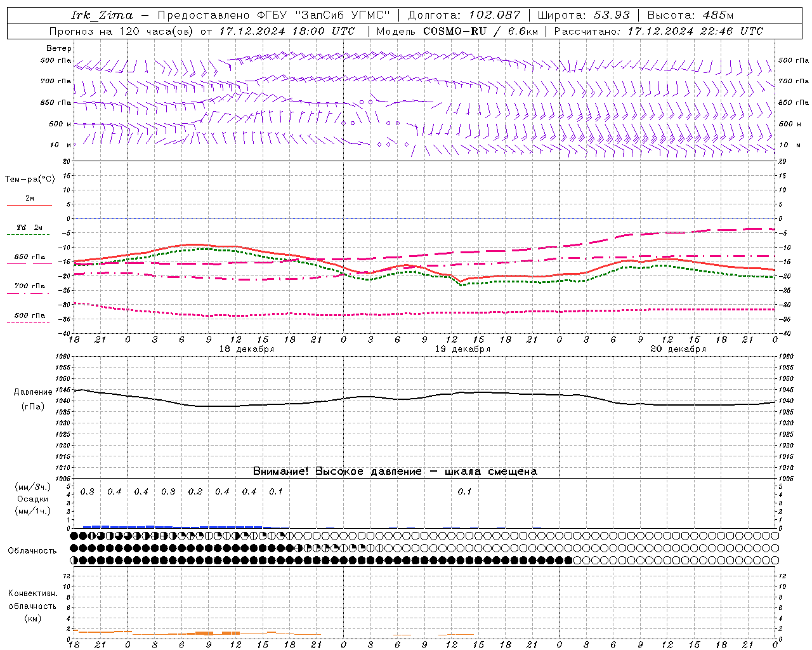The width and height of the screenshot is (812, 650).
Task: Click the "850 гПа" temperature legend entry
Action: point(30,257)
